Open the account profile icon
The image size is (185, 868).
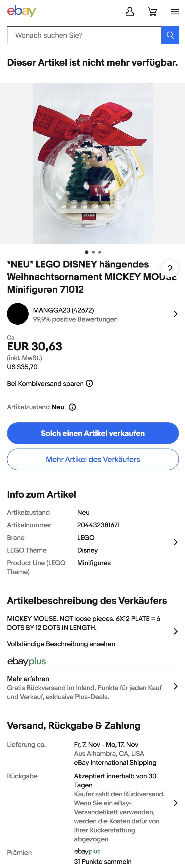[130, 12]
